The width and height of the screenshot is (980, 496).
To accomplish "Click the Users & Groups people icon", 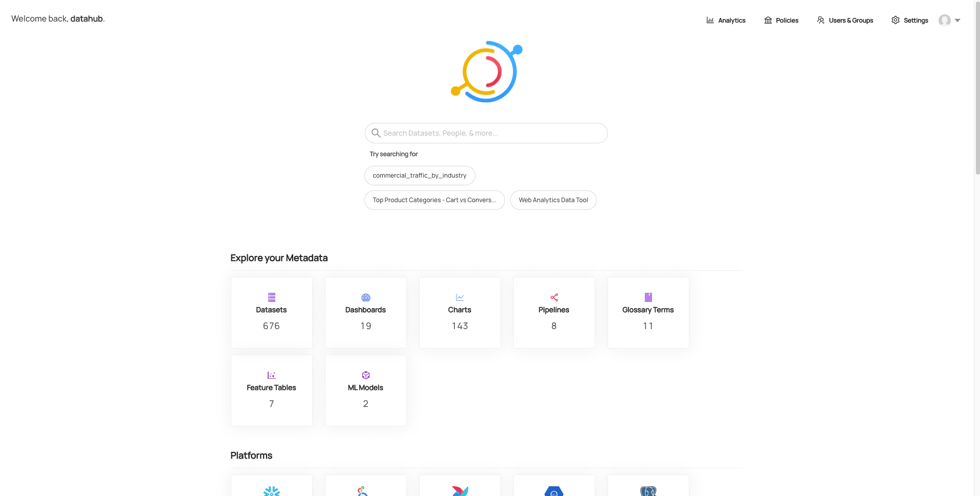I will 821,20.
